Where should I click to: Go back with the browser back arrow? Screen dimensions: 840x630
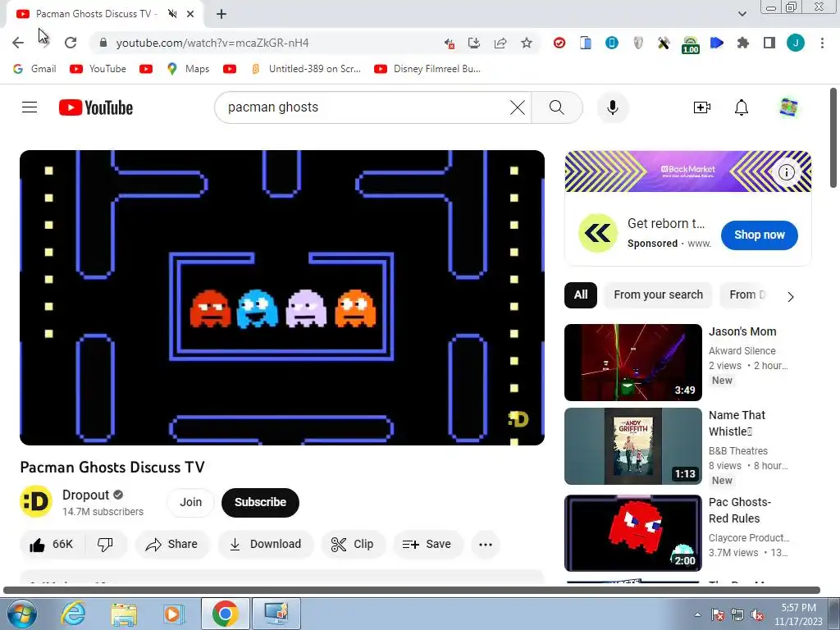click(x=18, y=43)
